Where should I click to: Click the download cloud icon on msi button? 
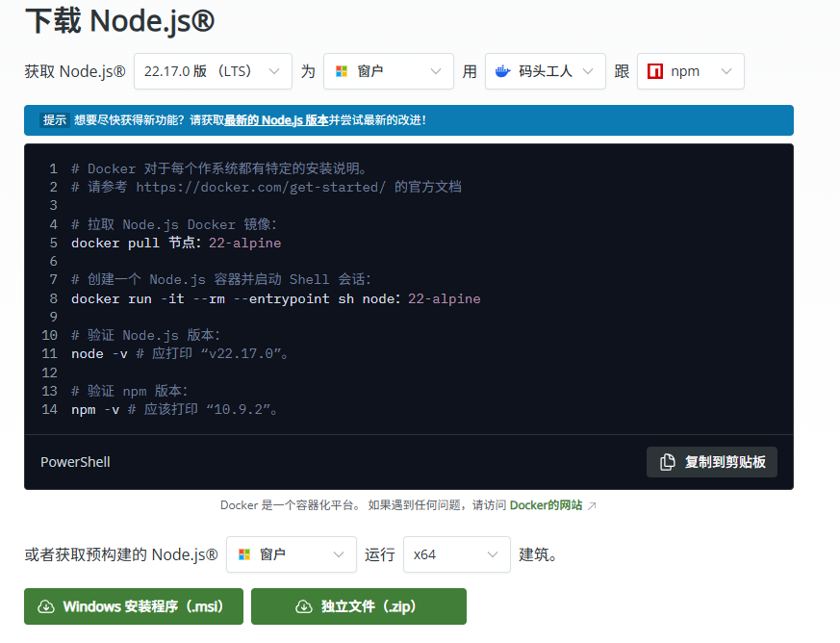(46, 606)
